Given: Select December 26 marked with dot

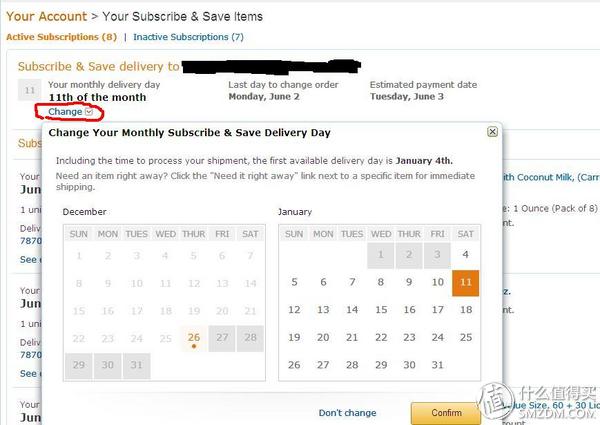Looking at the screenshot, I should click(x=194, y=338).
